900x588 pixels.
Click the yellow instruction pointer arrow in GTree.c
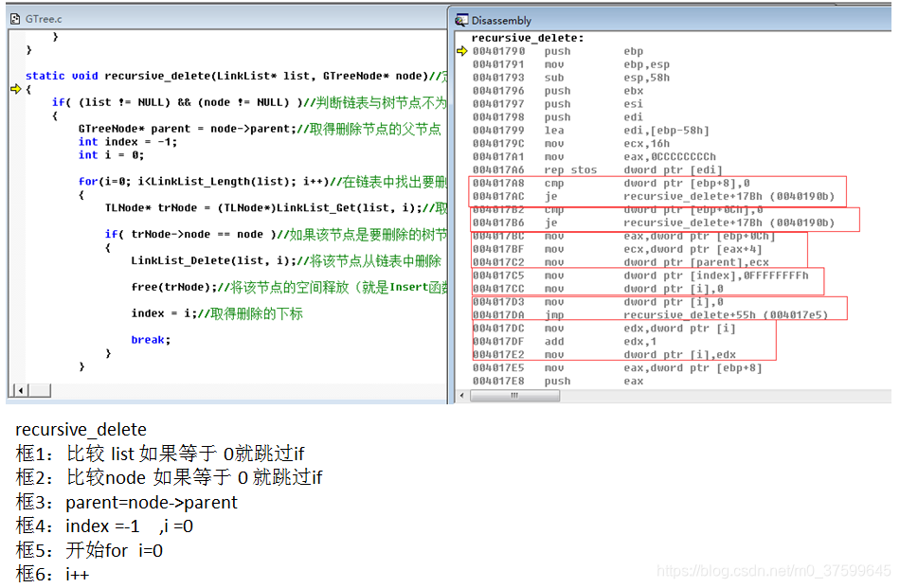(x=15, y=89)
